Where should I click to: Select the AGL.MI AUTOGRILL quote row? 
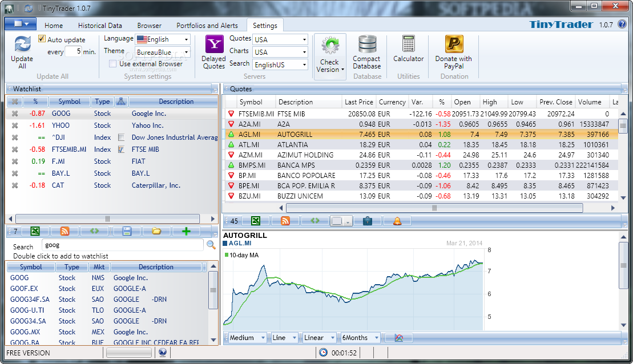coord(420,135)
